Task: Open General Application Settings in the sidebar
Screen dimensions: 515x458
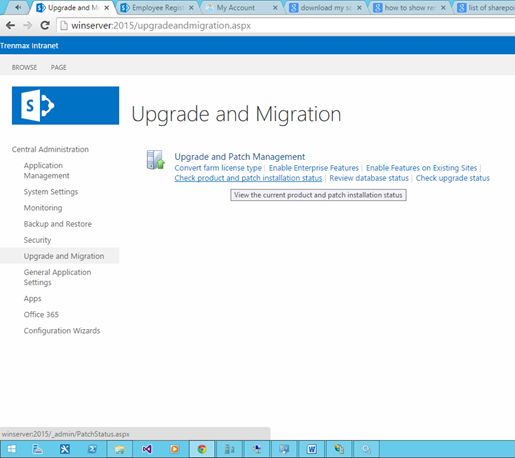Action: [57, 277]
